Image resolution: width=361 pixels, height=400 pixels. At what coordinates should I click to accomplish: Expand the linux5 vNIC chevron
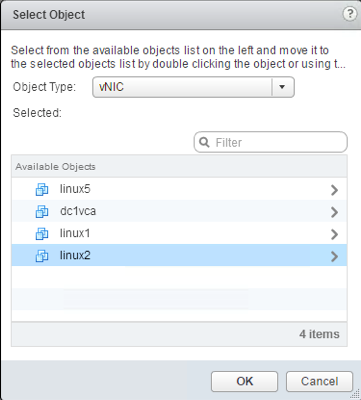(334, 190)
